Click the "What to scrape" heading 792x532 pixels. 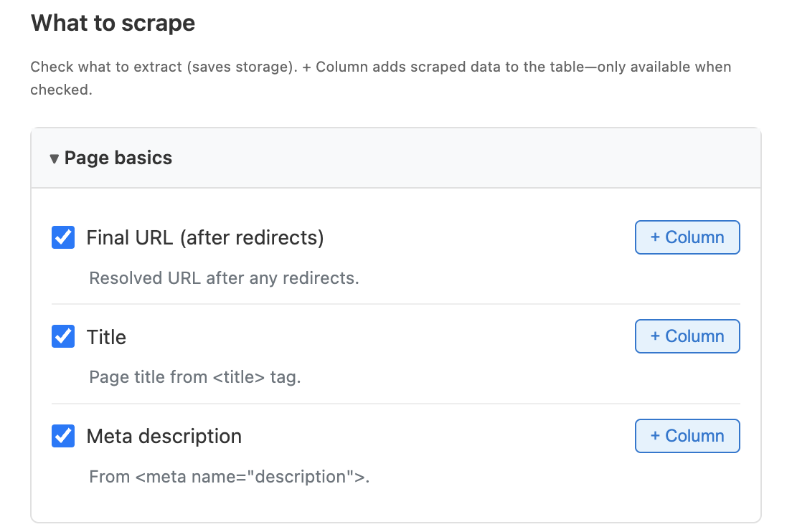113,23
